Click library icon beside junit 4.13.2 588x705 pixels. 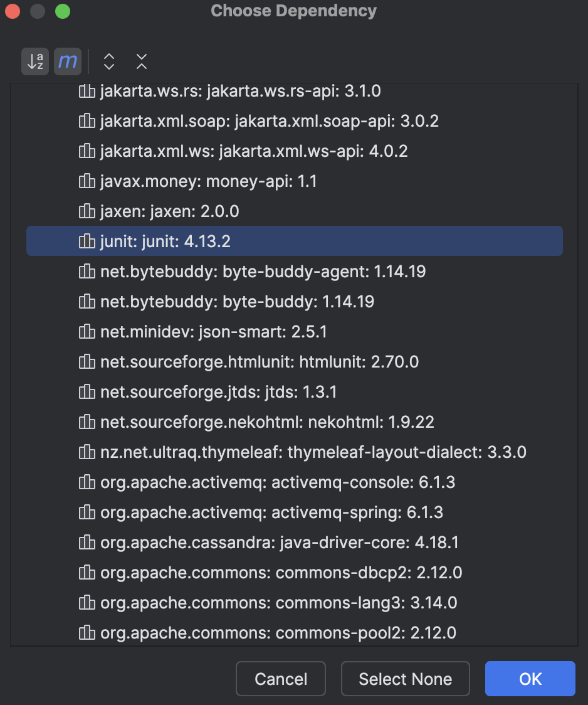coord(87,241)
